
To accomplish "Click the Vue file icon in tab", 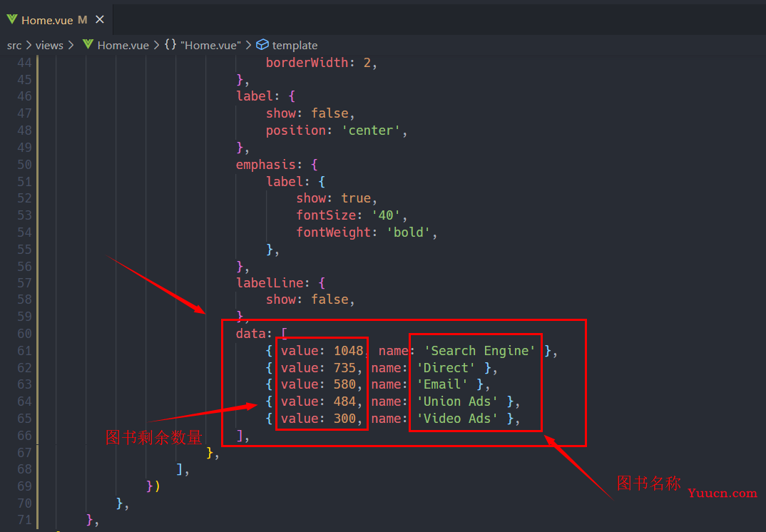I will (x=12, y=19).
